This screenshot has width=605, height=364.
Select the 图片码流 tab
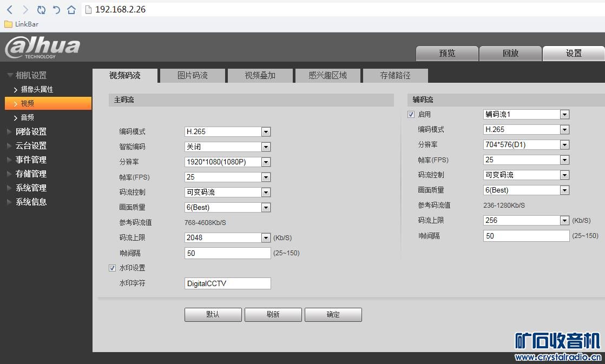point(192,76)
